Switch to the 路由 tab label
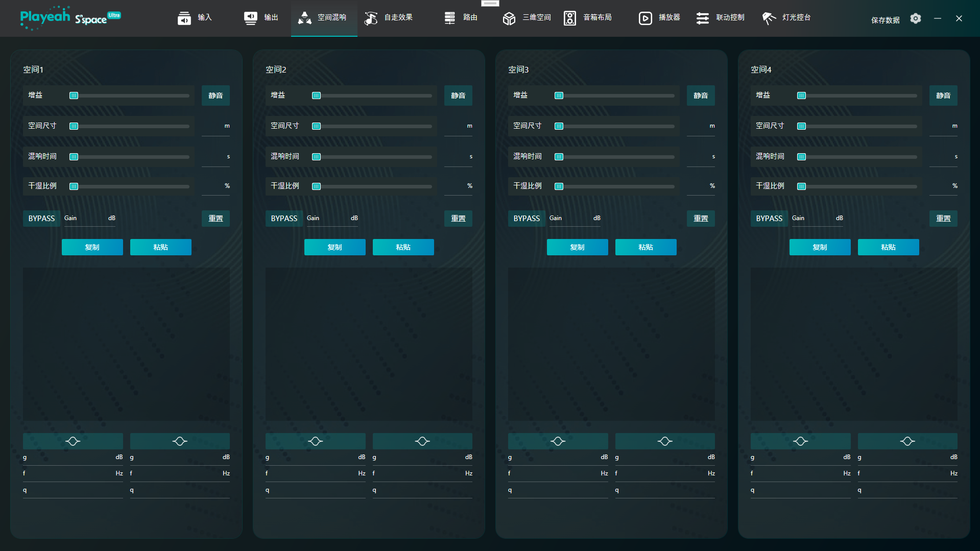Image resolution: width=980 pixels, height=551 pixels. (x=470, y=17)
